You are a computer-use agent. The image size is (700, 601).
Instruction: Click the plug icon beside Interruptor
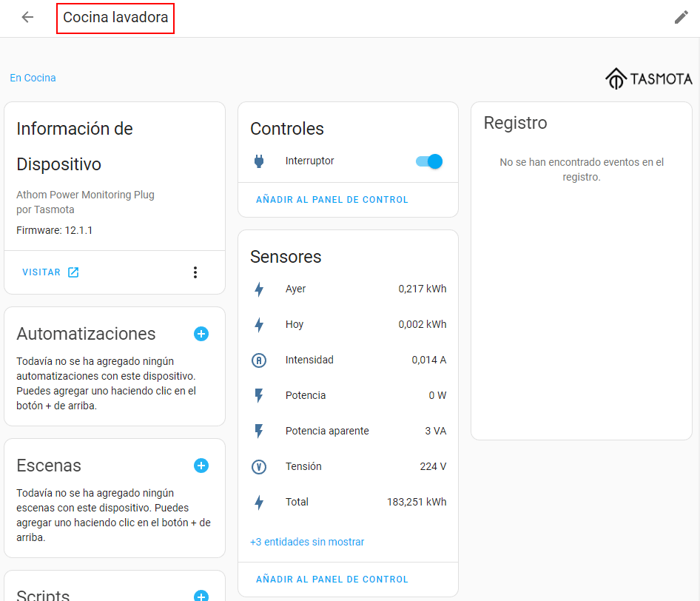(x=259, y=161)
